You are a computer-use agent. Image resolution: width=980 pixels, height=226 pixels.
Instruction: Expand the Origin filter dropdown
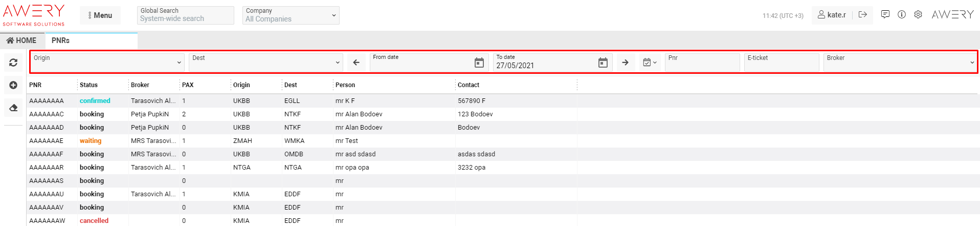(x=179, y=63)
